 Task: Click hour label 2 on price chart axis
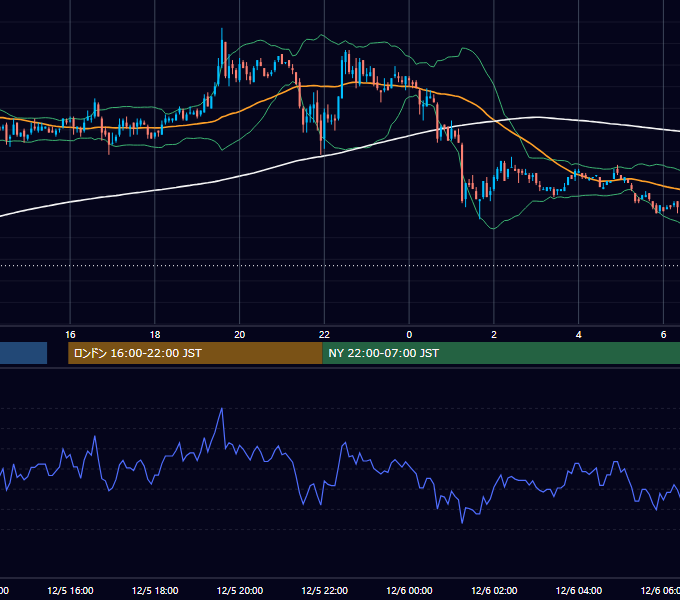coord(494,335)
